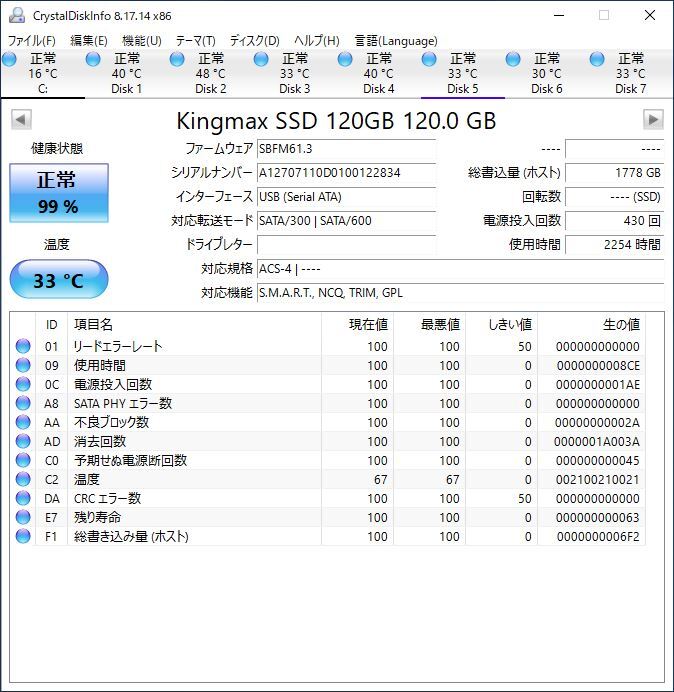The height and width of the screenshot is (692, 674).
Task: Click raw value 0000001A003A
Action: coord(596,441)
